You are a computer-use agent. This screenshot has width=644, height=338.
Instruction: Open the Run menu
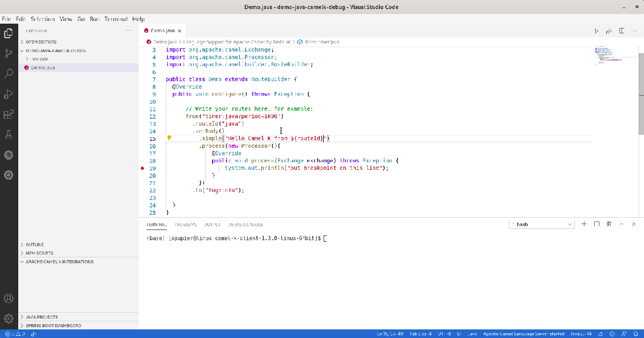coord(94,19)
